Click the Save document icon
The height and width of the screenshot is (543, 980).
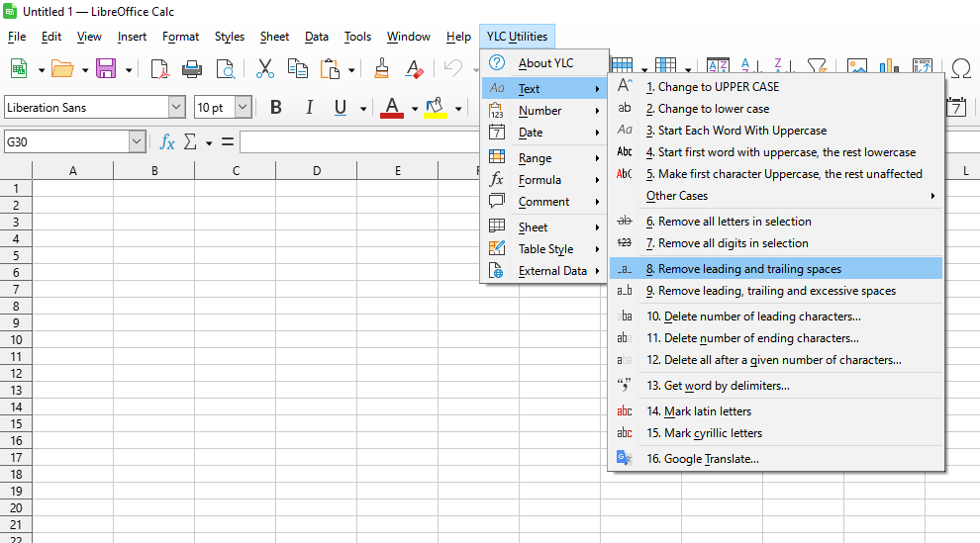click(x=106, y=68)
